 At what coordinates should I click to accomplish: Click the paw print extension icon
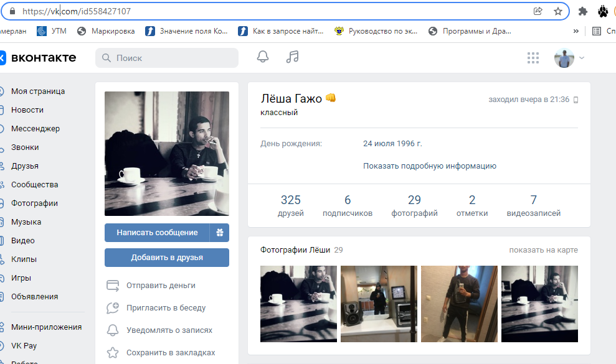(x=603, y=11)
